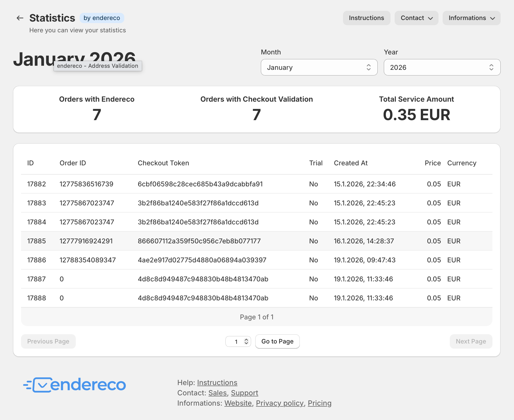Image resolution: width=514 pixels, height=420 pixels.
Task: Click the endereco logo in the footer
Action: (74, 385)
